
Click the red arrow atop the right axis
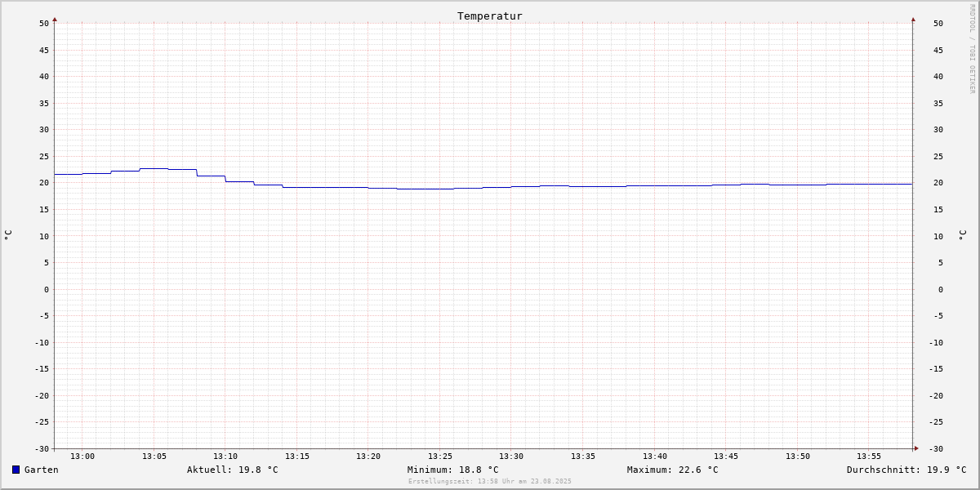coord(913,19)
